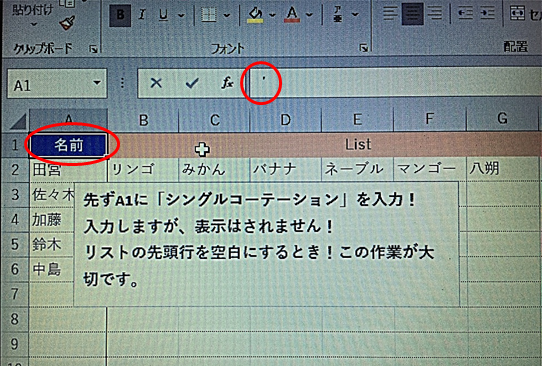Image resolution: width=542 pixels, height=366 pixels.
Task: Cancel entry with X button
Action: click(x=156, y=83)
